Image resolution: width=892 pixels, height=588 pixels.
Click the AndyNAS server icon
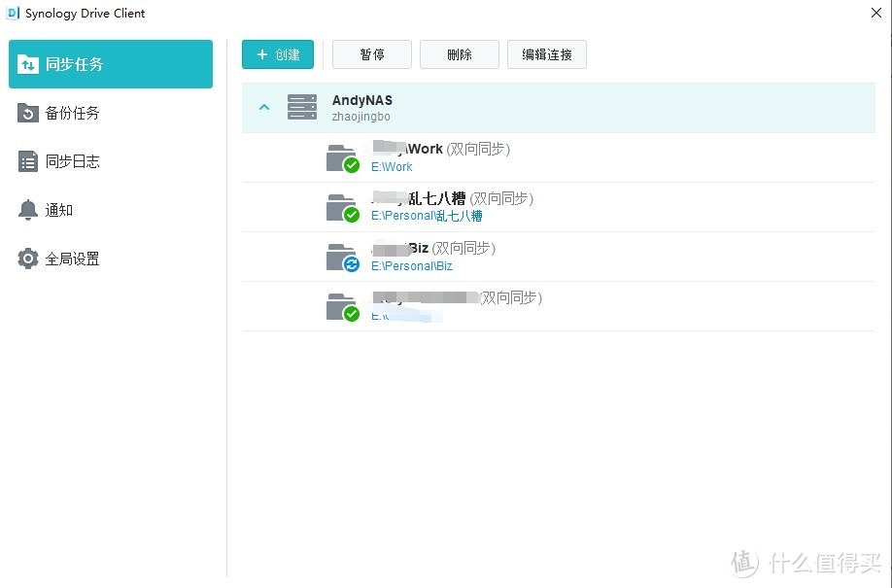[302, 107]
